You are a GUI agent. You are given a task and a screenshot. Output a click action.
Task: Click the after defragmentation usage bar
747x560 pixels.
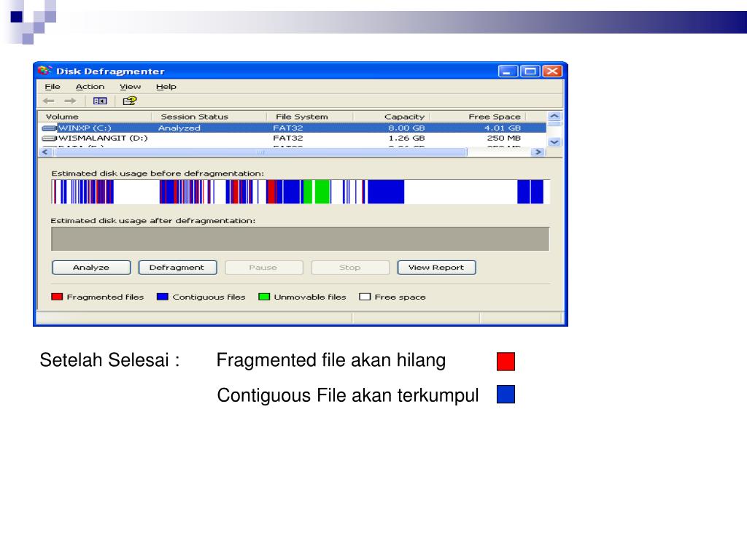(300, 238)
